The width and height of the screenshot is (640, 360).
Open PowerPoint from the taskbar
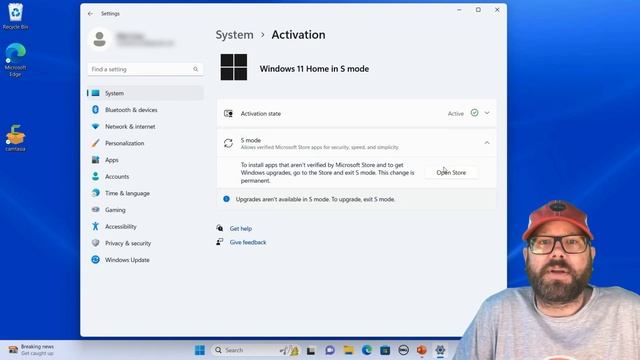[422, 350]
